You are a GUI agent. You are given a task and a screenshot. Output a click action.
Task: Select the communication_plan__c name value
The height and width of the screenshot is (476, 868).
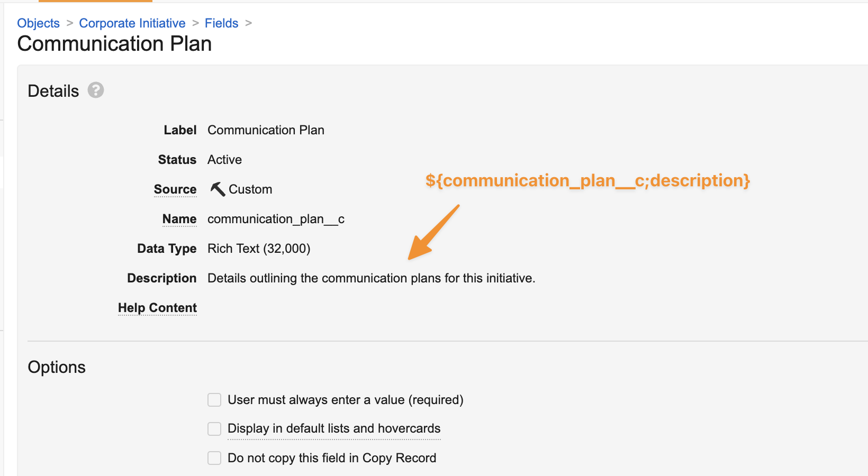tap(276, 219)
